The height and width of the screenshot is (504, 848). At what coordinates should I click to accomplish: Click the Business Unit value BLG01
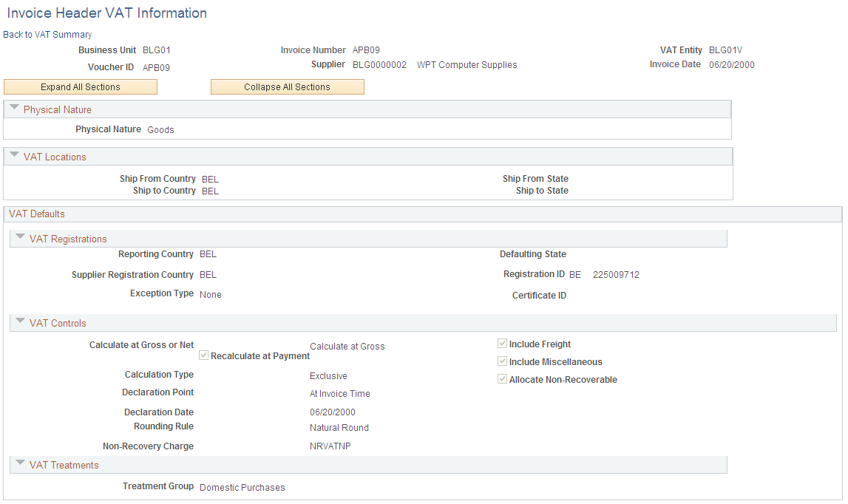157,50
